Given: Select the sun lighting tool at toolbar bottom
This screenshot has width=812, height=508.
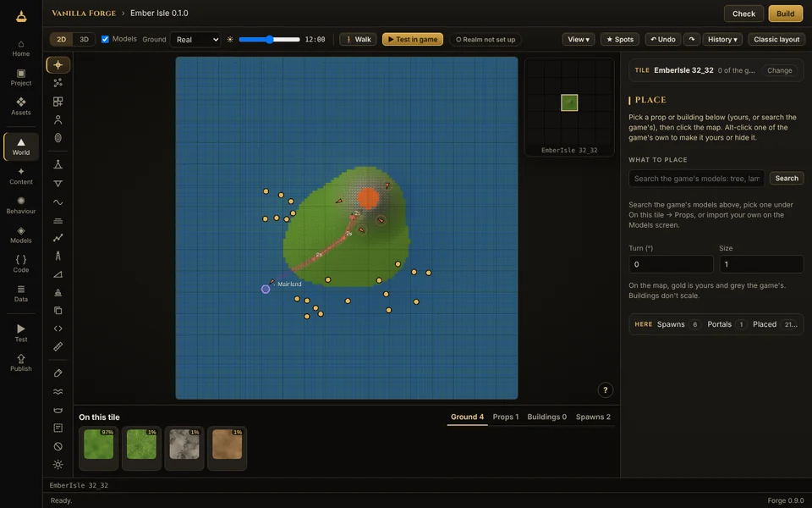Looking at the screenshot, I should tap(58, 465).
